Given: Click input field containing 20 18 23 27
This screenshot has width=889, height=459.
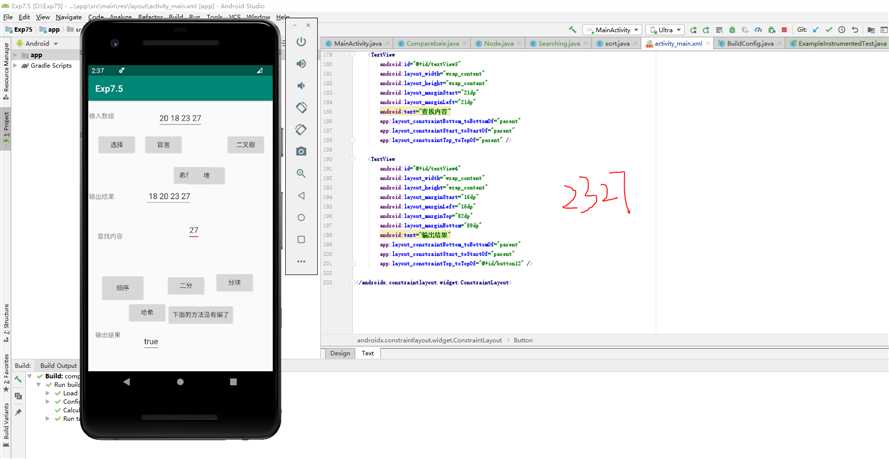Looking at the screenshot, I should 180,118.
